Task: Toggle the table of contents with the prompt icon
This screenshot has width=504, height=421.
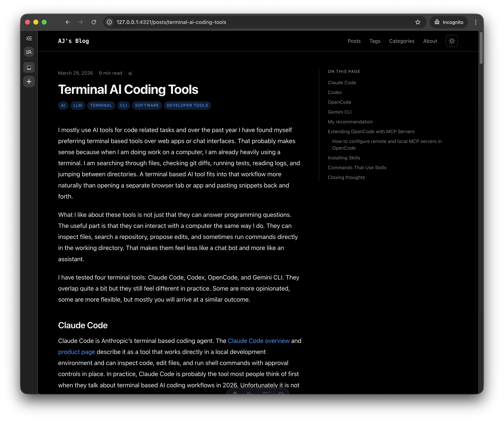Action: [x=29, y=38]
